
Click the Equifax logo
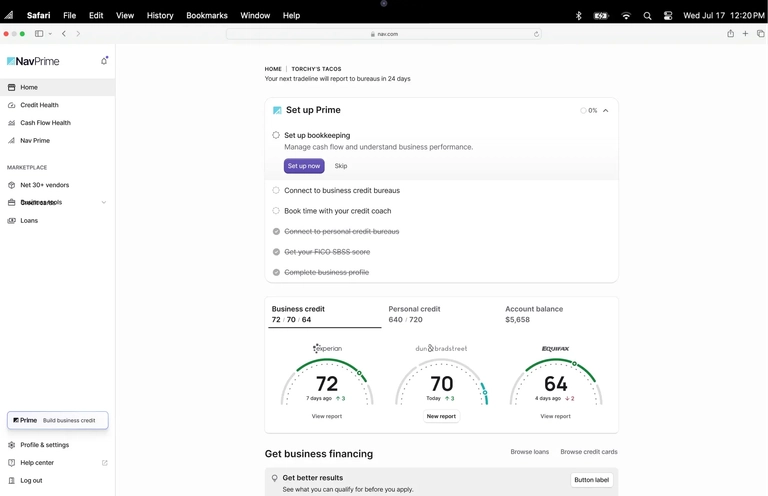(x=555, y=349)
